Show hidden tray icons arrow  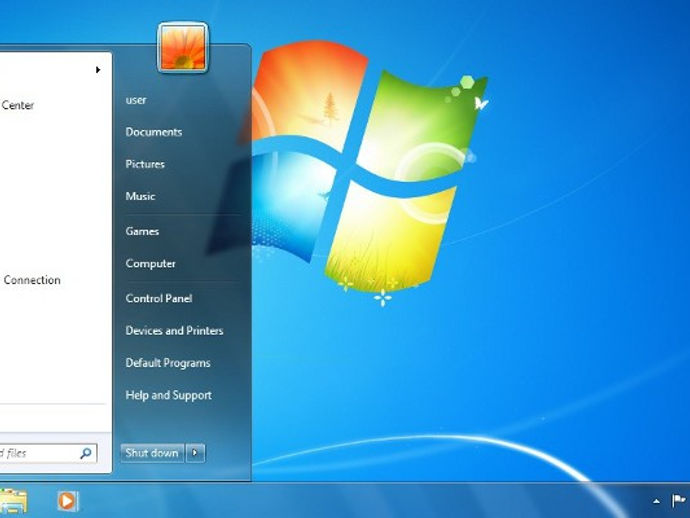656,501
